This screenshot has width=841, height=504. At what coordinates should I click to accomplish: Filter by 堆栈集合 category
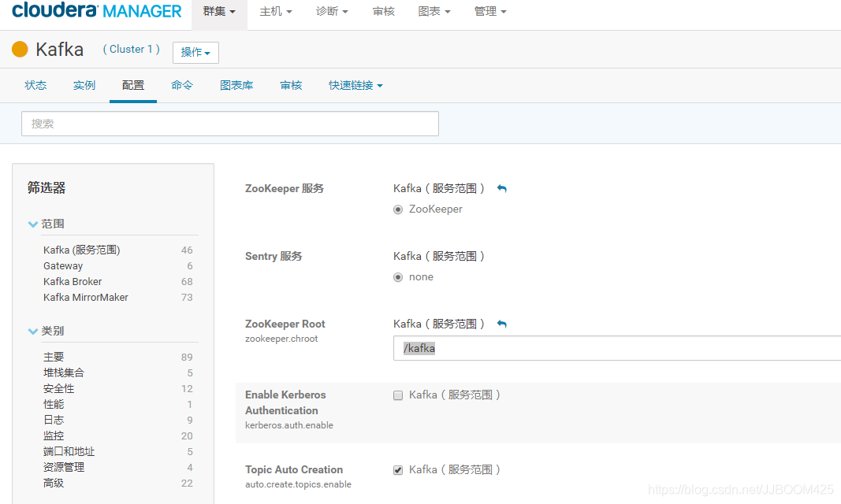(64, 372)
